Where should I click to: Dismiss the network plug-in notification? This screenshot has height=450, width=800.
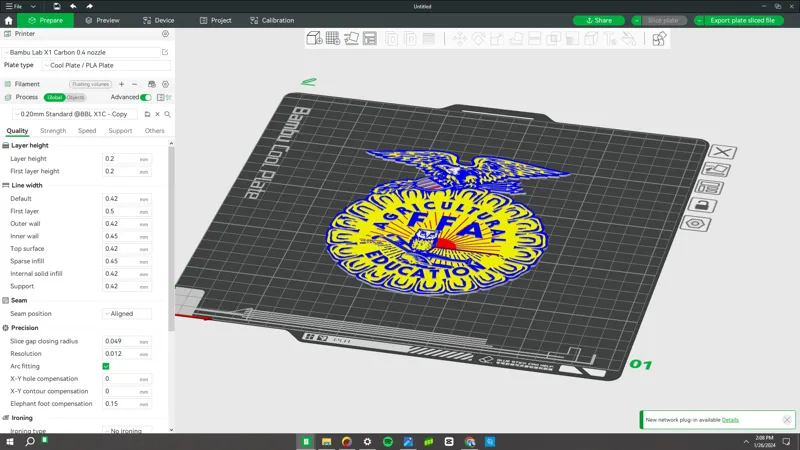(x=787, y=420)
